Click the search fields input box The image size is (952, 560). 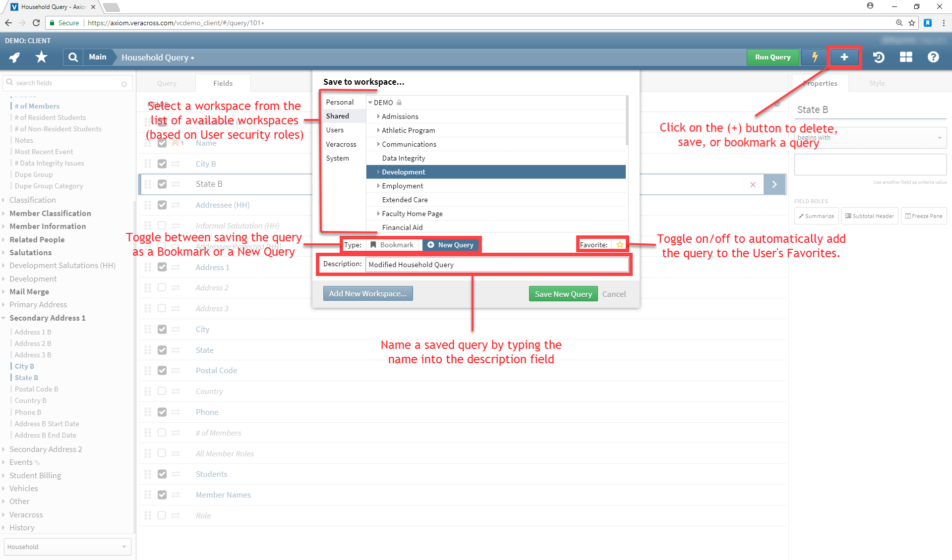click(x=67, y=83)
